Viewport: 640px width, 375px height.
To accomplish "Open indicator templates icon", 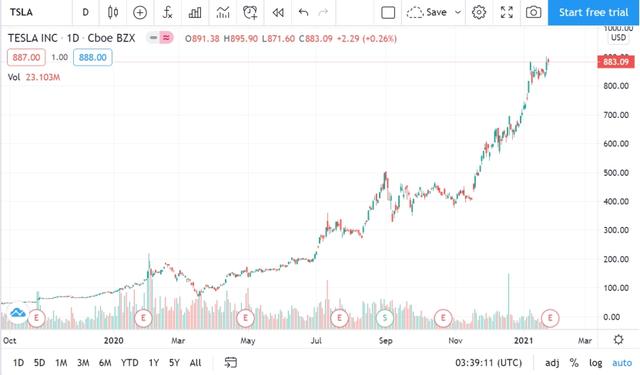I will 223,13.
